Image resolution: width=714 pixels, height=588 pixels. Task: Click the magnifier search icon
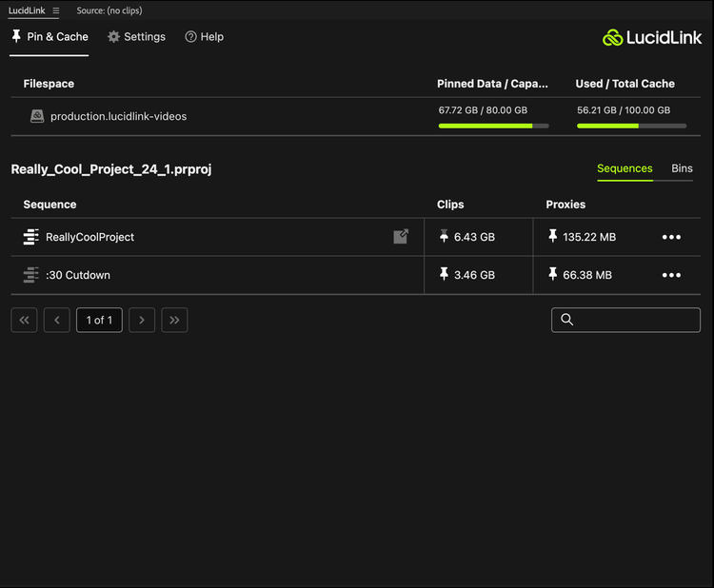pyautogui.click(x=567, y=320)
